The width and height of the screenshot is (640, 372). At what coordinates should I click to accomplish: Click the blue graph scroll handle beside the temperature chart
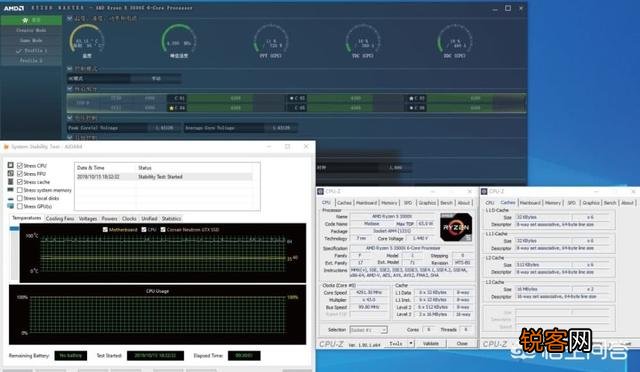(x=14, y=229)
